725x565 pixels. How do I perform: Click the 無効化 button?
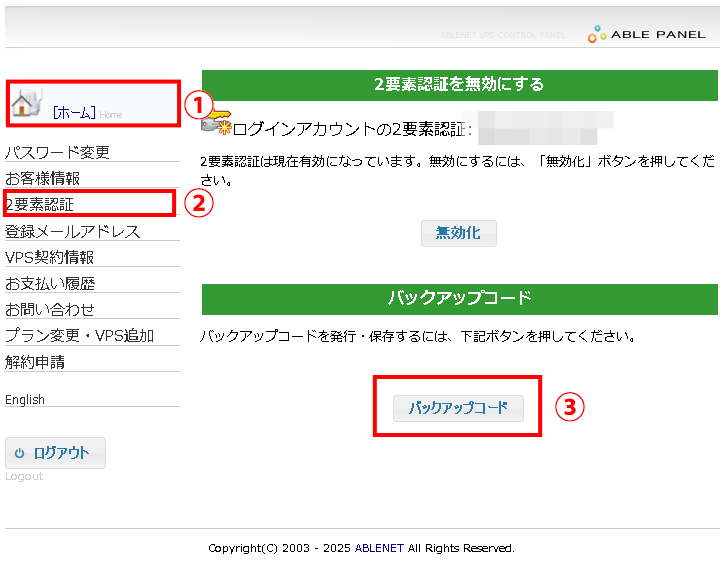click(x=459, y=233)
